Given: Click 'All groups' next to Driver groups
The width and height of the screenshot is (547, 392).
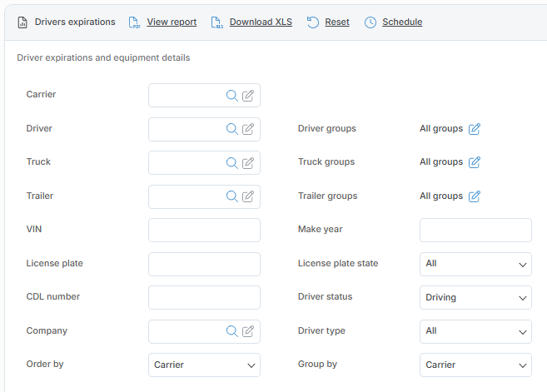Looking at the screenshot, I should pos(441,129).
